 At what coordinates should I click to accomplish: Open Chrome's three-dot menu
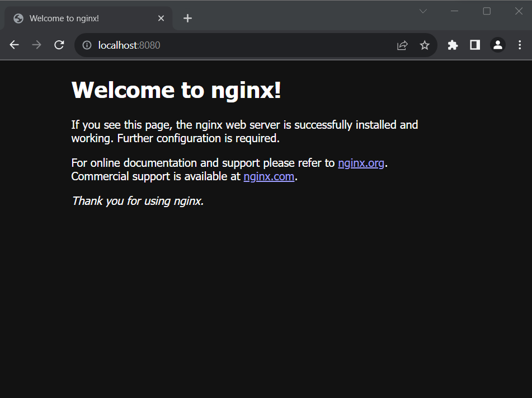[520, 45]
